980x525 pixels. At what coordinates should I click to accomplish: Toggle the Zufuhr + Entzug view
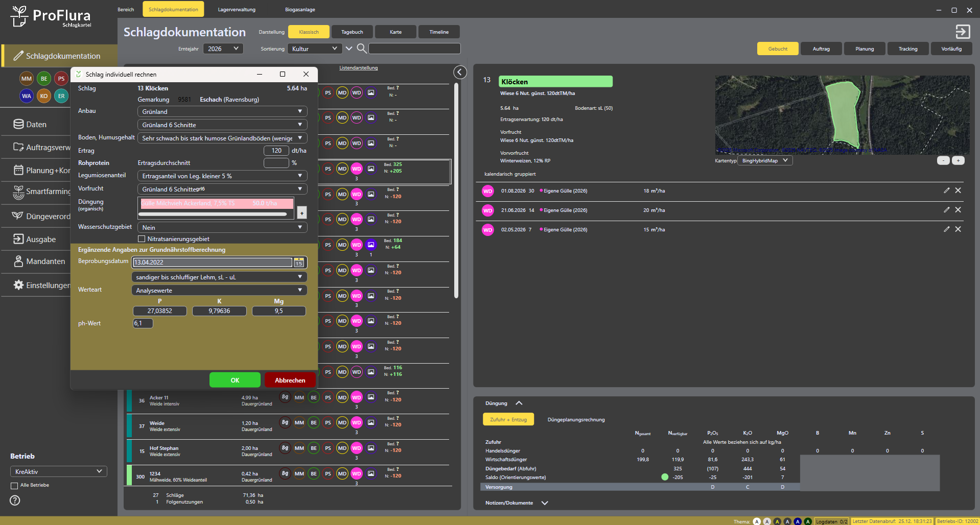[x=508, y=419]
